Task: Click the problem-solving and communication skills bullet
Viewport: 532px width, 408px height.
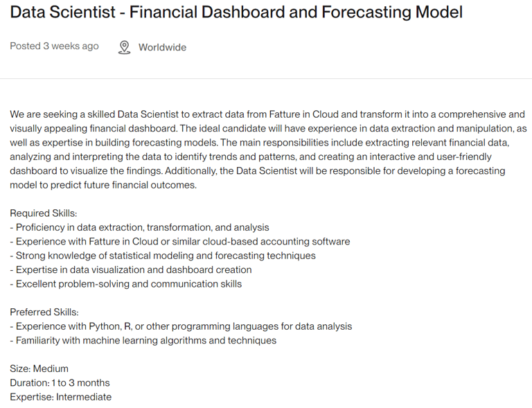Action: pos(126,284)
